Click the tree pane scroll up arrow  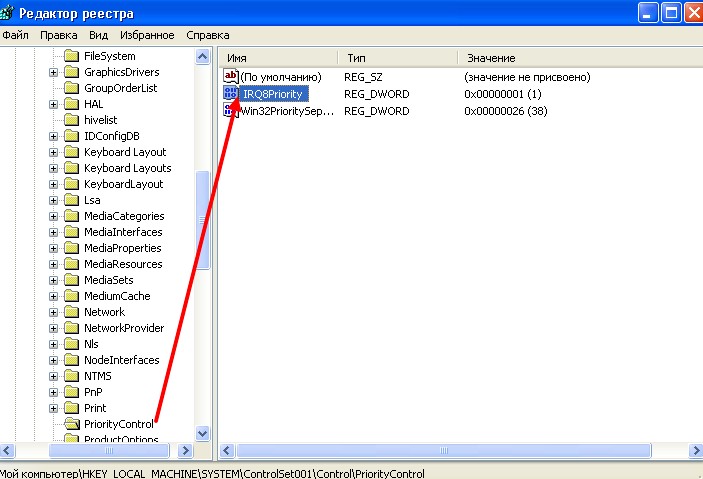click(203, 57)
